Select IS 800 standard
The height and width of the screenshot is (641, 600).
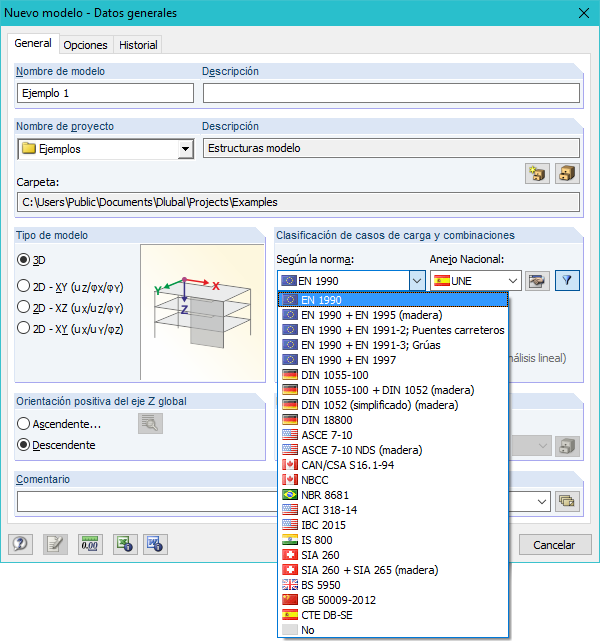[393, 540]
